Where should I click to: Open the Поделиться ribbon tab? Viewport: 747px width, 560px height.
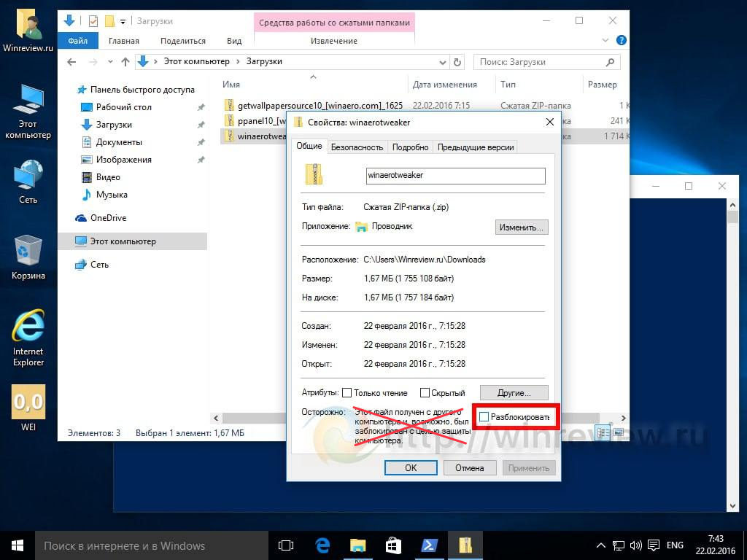(x=183, y=41)
